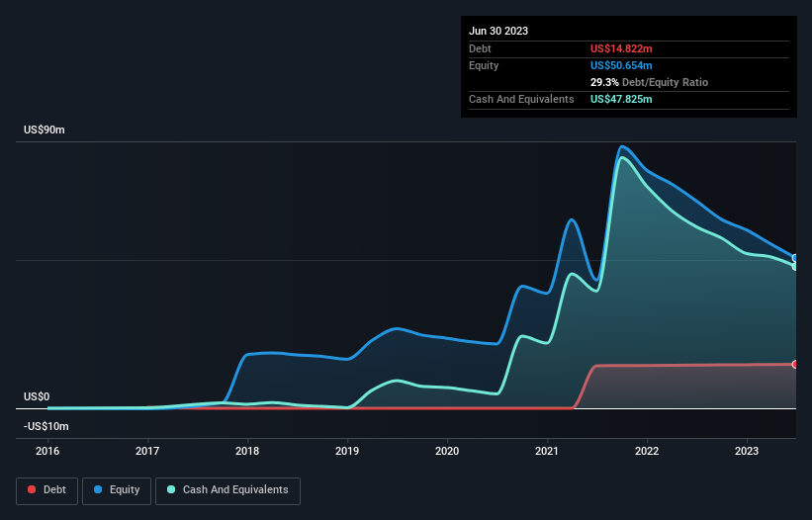Screen dimensions: 812x520
Task: Click the red Debt endpoint marker
Action: pyautogui.click(x=795, y=364)
